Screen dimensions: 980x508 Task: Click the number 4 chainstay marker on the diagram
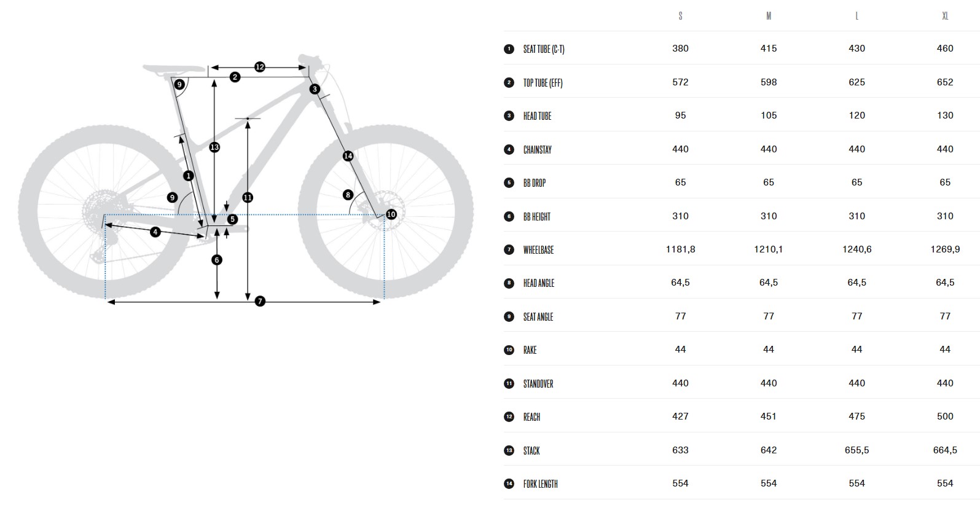click(155, 232)
